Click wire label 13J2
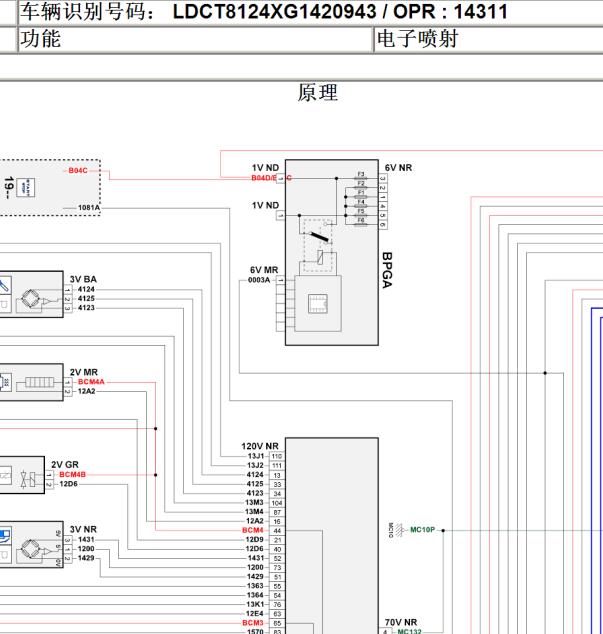The height and width of the screenshot is (634, 603). pyautogui.click(x=255, y=465)
